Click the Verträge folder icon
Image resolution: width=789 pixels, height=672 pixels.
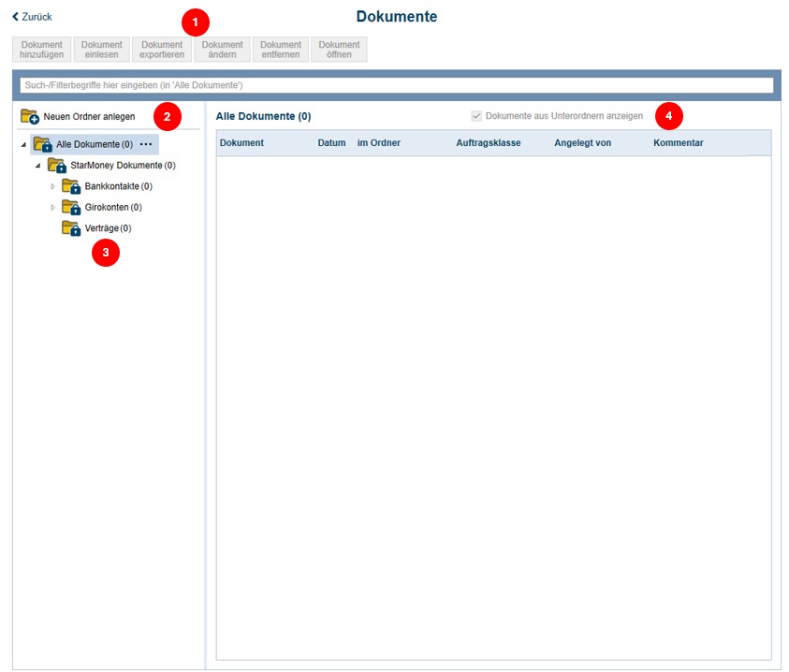(x=71, y=228)
